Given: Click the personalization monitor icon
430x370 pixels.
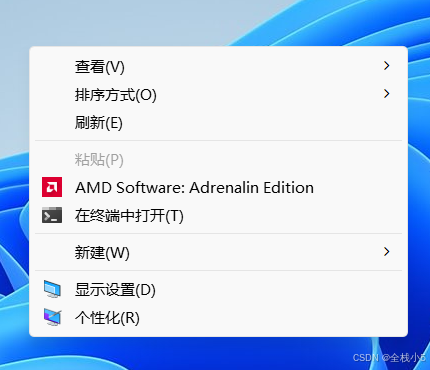Looking at the screenshot, I should pyautogui.click(x=52, y=317).
